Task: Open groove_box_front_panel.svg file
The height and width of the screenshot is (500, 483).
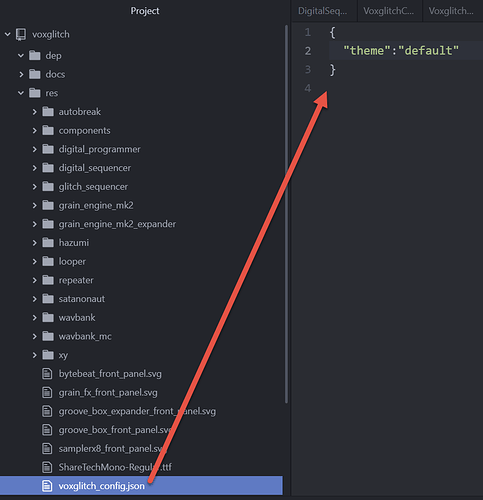Action: [115, 430]
